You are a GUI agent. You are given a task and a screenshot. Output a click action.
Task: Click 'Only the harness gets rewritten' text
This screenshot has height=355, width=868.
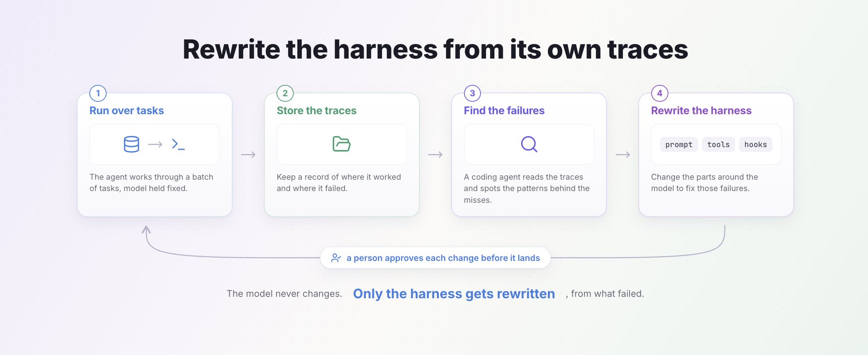(x=454, y=294)
